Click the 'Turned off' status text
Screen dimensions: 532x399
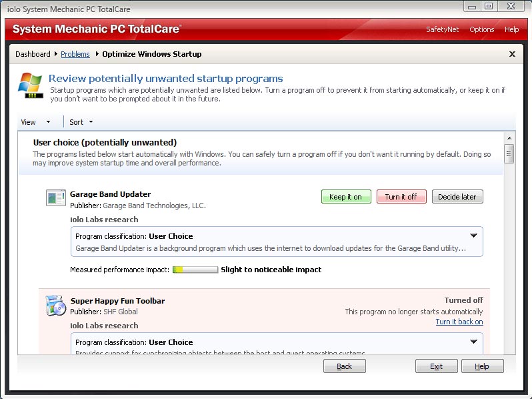[x=463, y=300]
